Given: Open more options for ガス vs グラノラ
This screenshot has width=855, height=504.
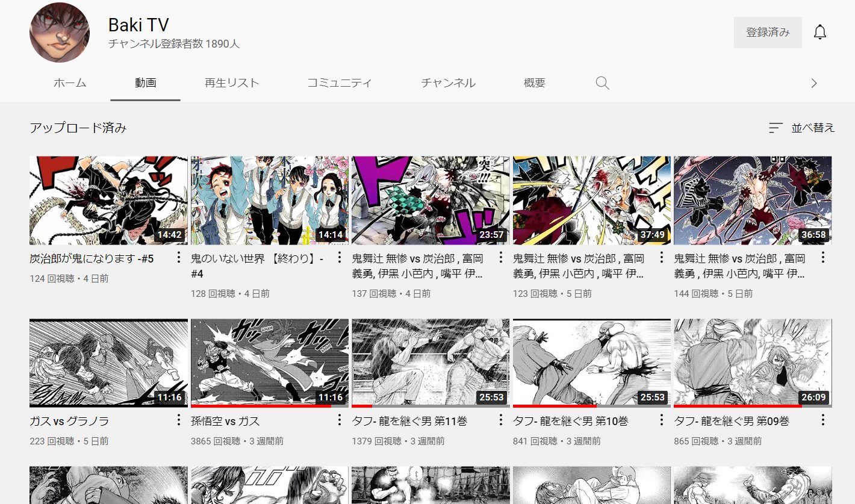Looking at the screenshot, I should click(178, 420).
